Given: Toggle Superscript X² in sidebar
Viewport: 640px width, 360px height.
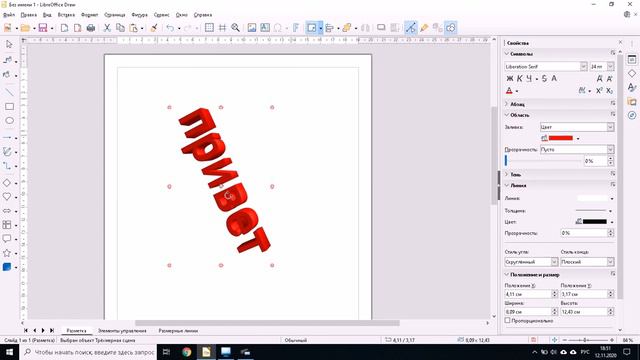Looking at the screenshot, I should (x=599, y=91).
